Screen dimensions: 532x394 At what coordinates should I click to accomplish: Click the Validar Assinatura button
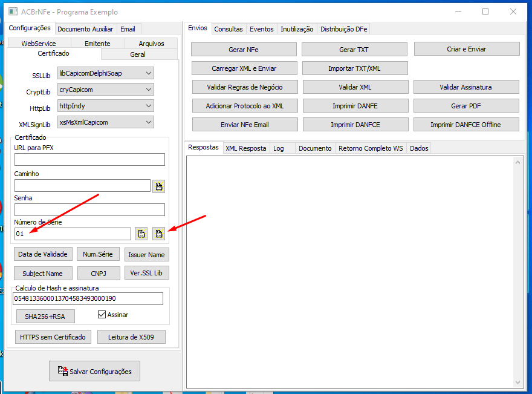click(x=466, y=87)
